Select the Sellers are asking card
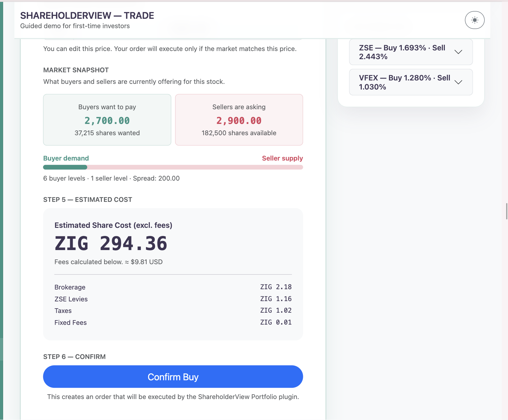The image size is (508, 420). pyautogui.click(x=239, y=120)
